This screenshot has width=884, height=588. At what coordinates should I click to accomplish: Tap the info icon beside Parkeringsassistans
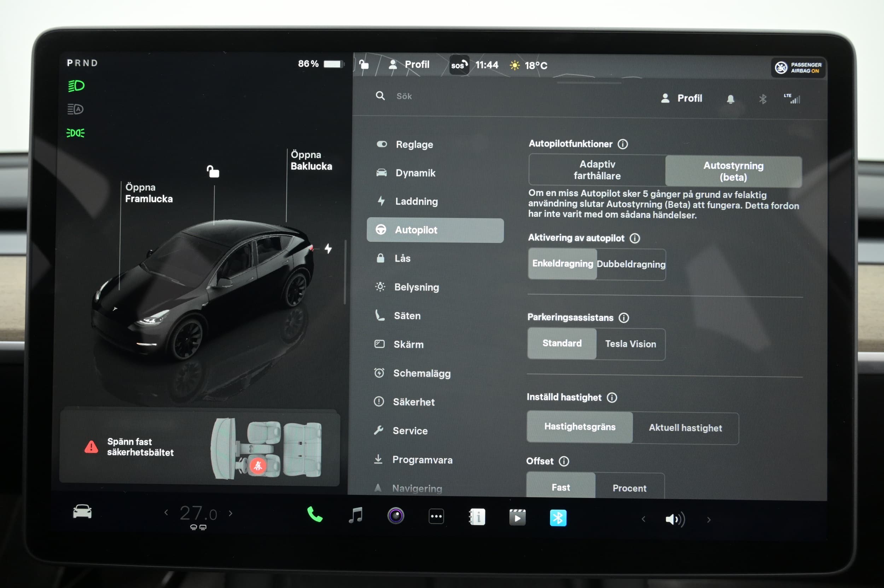(624, 318)
